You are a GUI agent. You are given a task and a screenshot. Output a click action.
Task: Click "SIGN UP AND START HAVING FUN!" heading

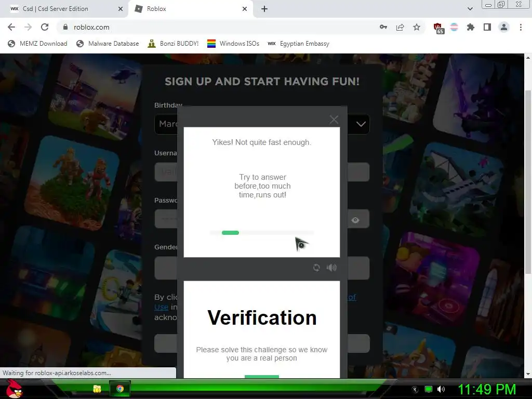[x=262, y=82]
